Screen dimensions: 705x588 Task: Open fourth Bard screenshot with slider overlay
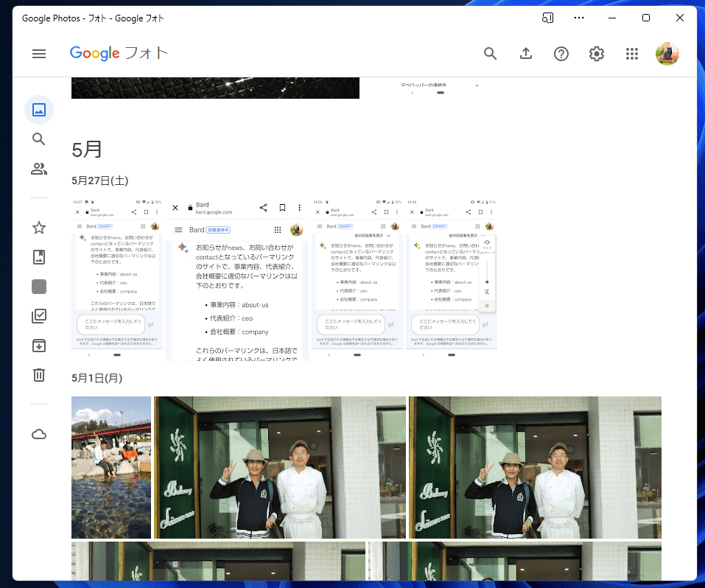click(452, 279)
